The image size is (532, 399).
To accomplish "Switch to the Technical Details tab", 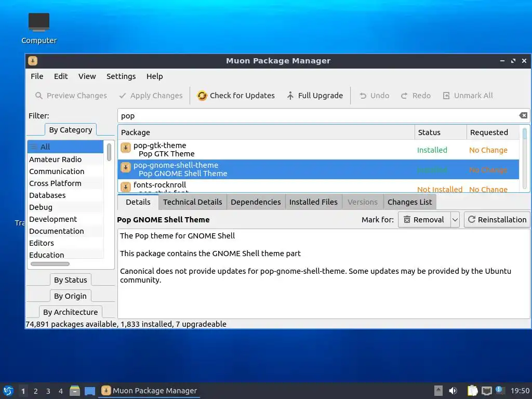I will click(x=192, y=202).
